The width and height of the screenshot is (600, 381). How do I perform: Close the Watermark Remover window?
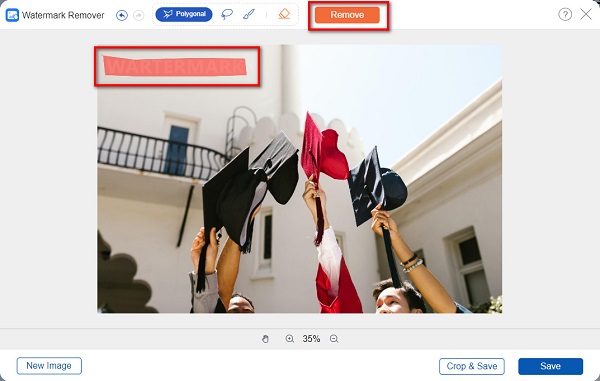point(586,15)
